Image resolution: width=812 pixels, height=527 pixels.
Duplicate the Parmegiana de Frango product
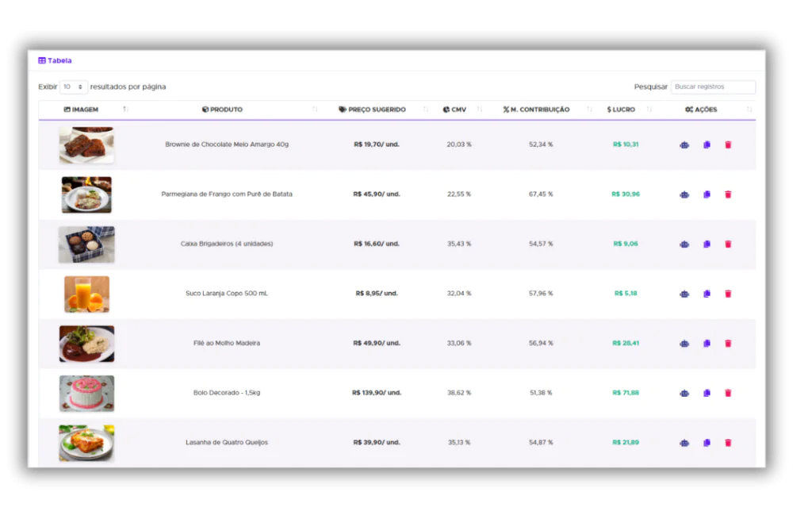707,194
